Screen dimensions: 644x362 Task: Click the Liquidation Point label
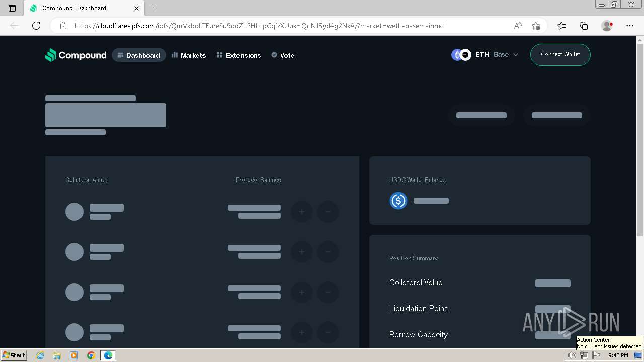point(418,309)
